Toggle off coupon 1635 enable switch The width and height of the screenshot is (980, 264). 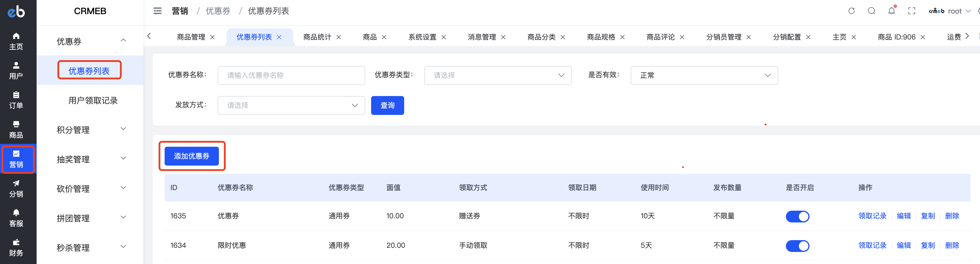click(x=797, y=216)
